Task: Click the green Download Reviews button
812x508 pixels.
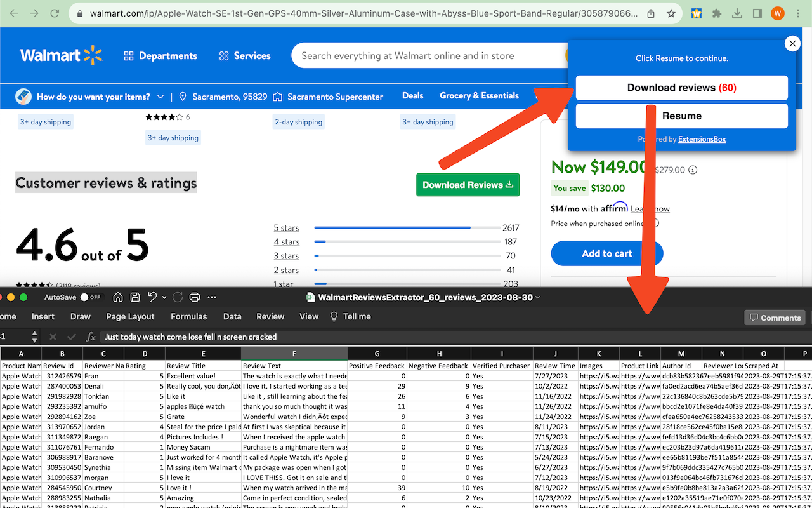Action: point(468,185)
